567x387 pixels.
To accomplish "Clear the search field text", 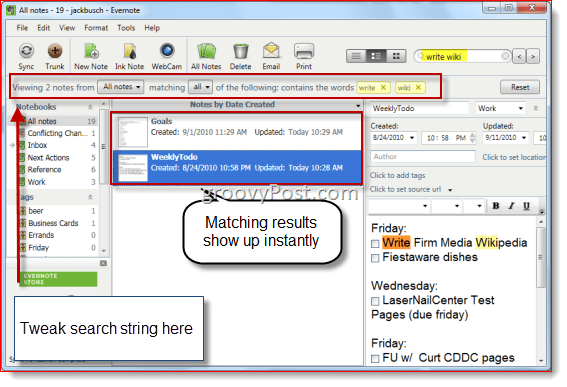I will click(x=506, y=56).
